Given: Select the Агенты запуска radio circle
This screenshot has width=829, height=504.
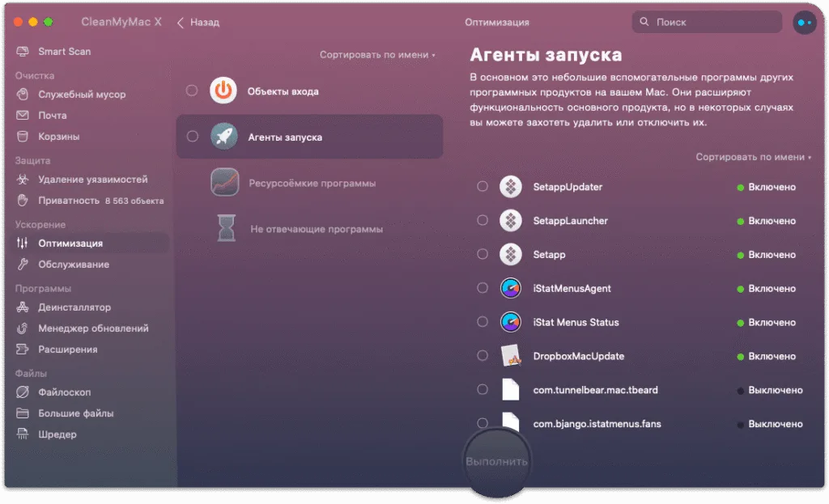Looking at the screenshot, I should coord(193,136).
